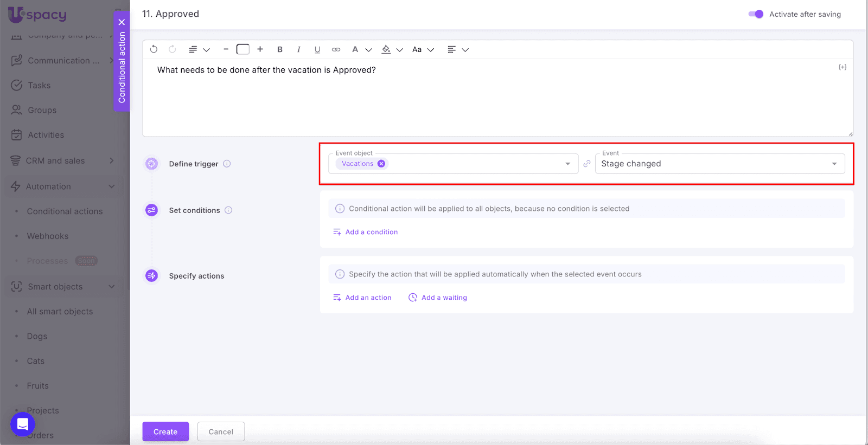Click Add a condition link
This screenshot has height=445, width=868.
tap(371, 232)
